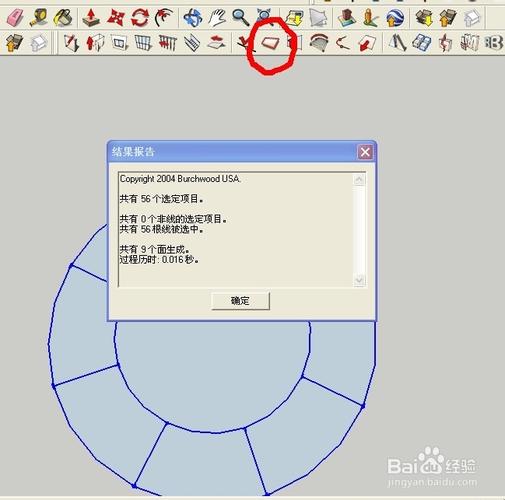Click the line '共有 0 个非线的选定项目。'
Image resolution: width=505 pixels, height=500 pixels.
click(x=173, y=219)
